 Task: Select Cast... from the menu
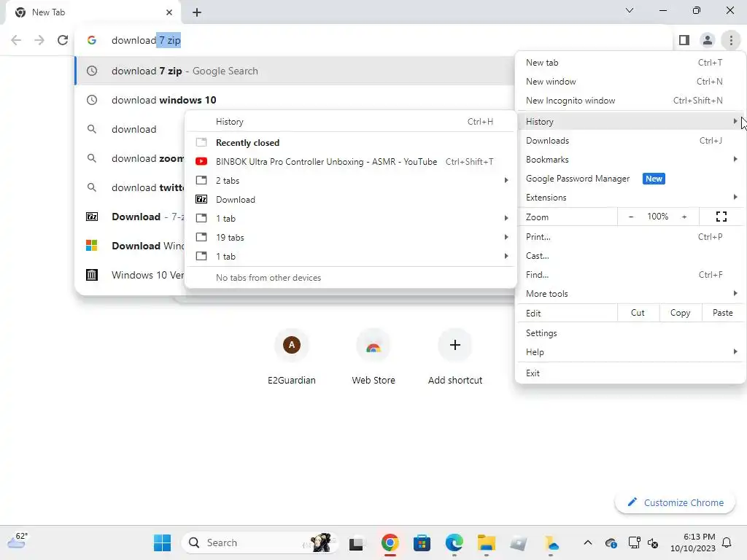630,256
